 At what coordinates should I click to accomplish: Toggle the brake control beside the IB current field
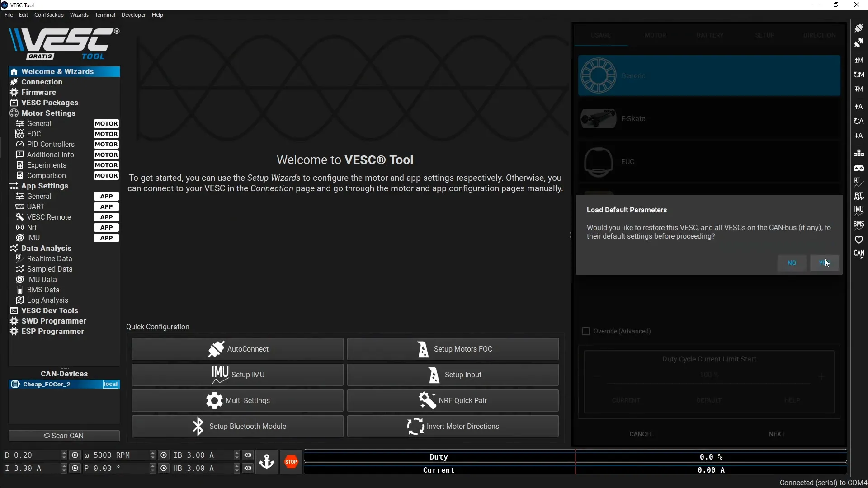pos(247,455)
